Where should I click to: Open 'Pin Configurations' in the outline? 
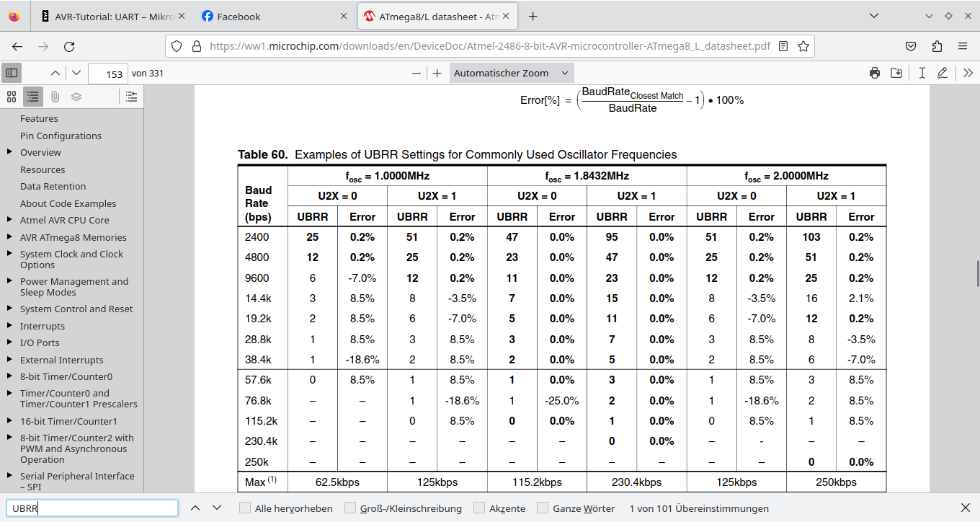[x=61, y=136]
